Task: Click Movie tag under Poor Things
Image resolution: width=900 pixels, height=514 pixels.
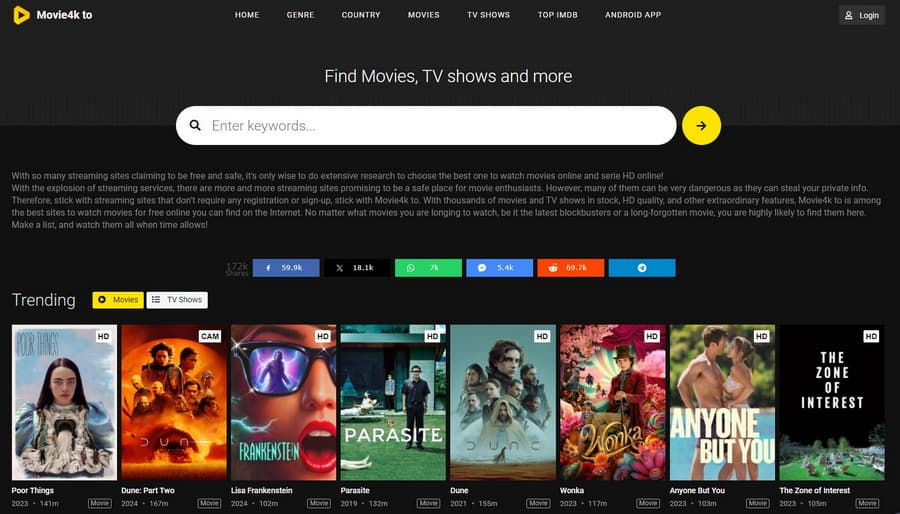Action: click(99, 503)
